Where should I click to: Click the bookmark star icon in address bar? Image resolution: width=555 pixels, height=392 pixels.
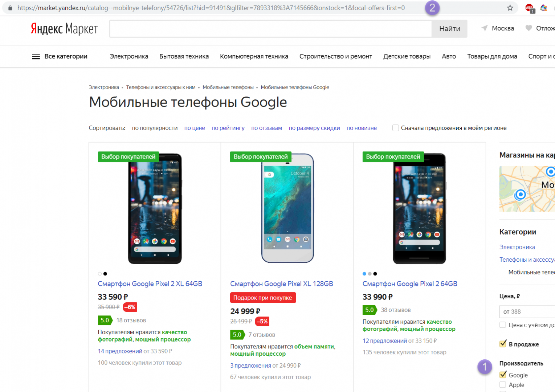pos(510,8)
